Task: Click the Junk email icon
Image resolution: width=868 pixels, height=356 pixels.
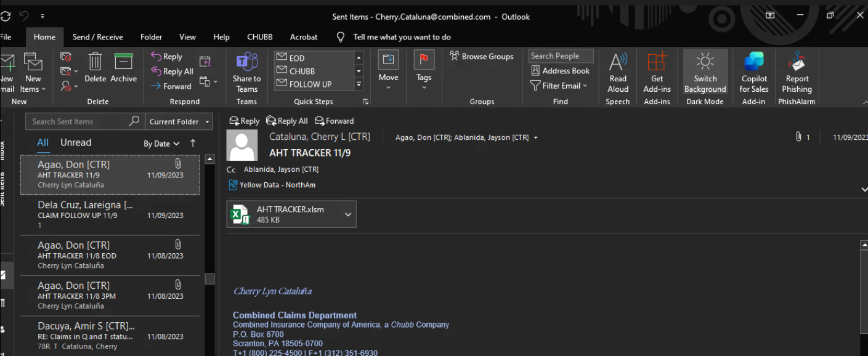Action: pos(66,86)
